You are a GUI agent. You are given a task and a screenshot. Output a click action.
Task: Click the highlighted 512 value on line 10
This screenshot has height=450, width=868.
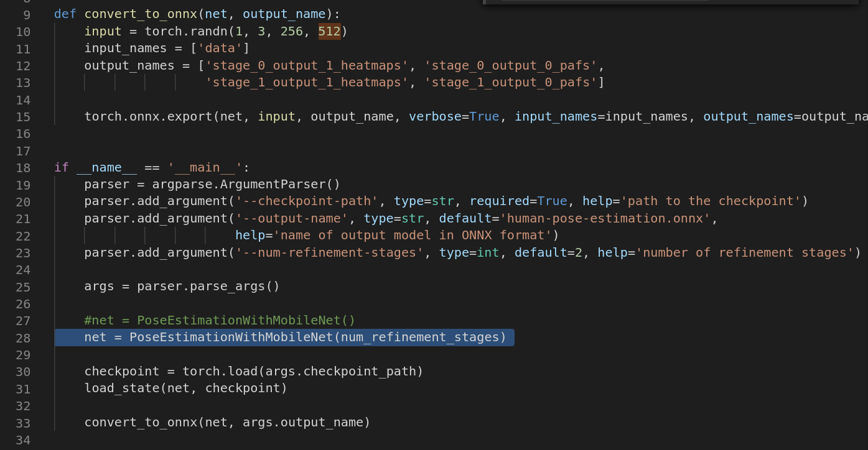tap(329, 30)
